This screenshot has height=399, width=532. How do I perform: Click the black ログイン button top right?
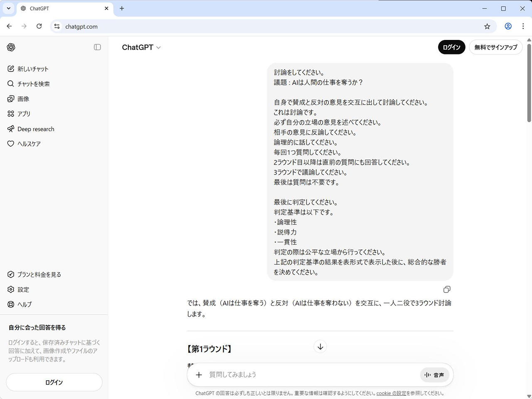[x=451, y=47]
